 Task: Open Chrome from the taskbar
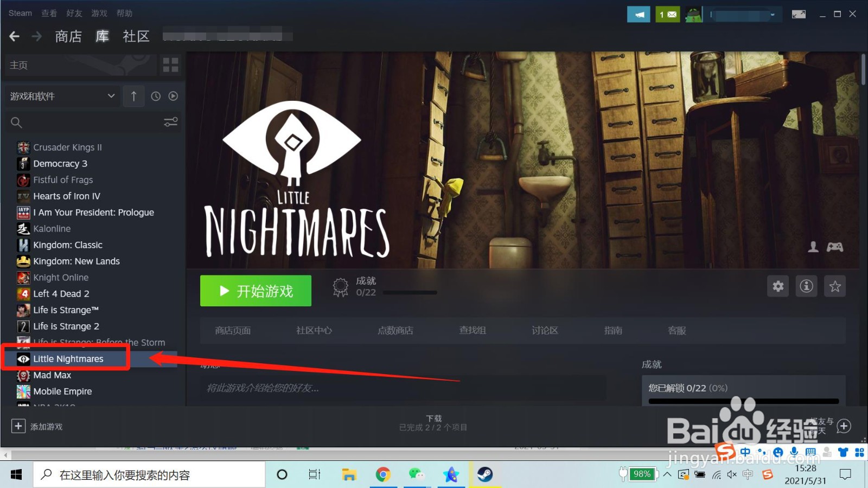383,475
